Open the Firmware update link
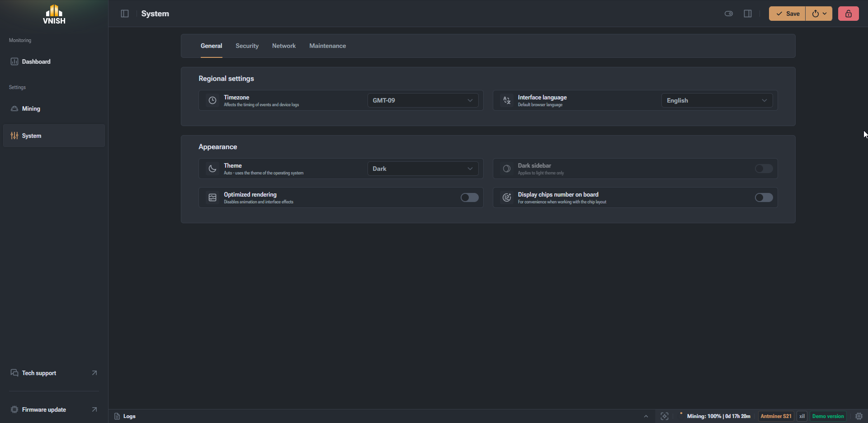This screenshot has height=423, width=868. pyautogui.click(x=54, y=409)
